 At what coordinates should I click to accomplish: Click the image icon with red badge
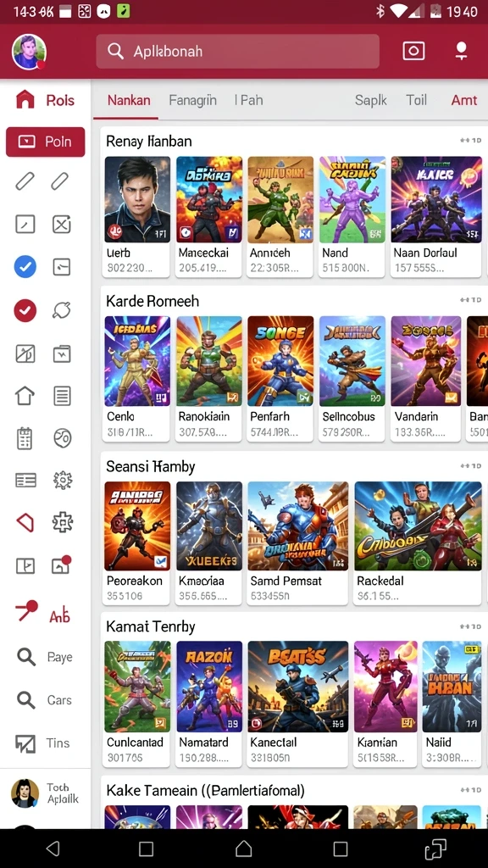61,564
